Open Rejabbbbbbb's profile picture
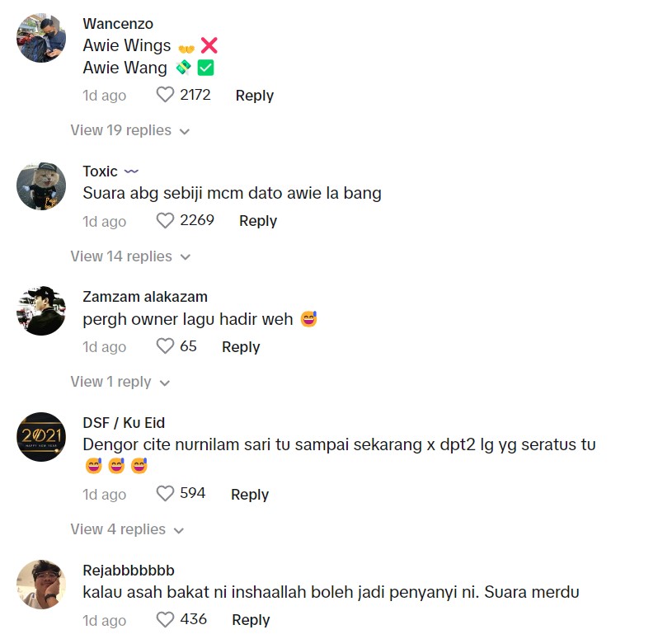This screenshot has width=672, height=639. 41,585
